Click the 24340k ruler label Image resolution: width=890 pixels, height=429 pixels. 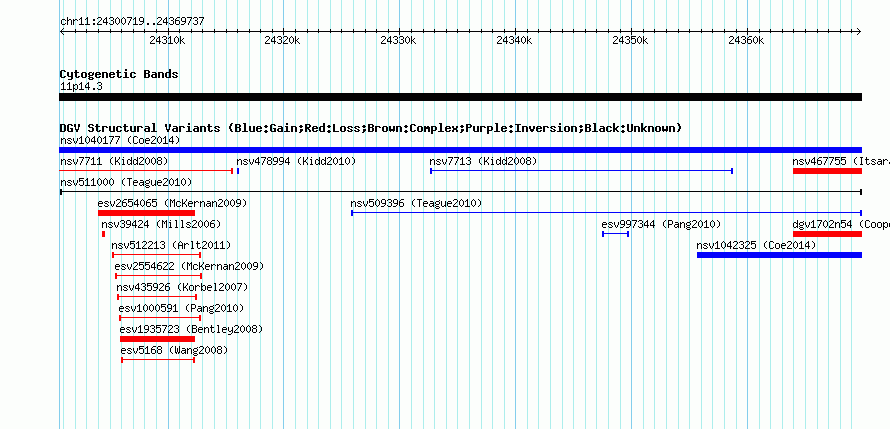click(514, 40)
